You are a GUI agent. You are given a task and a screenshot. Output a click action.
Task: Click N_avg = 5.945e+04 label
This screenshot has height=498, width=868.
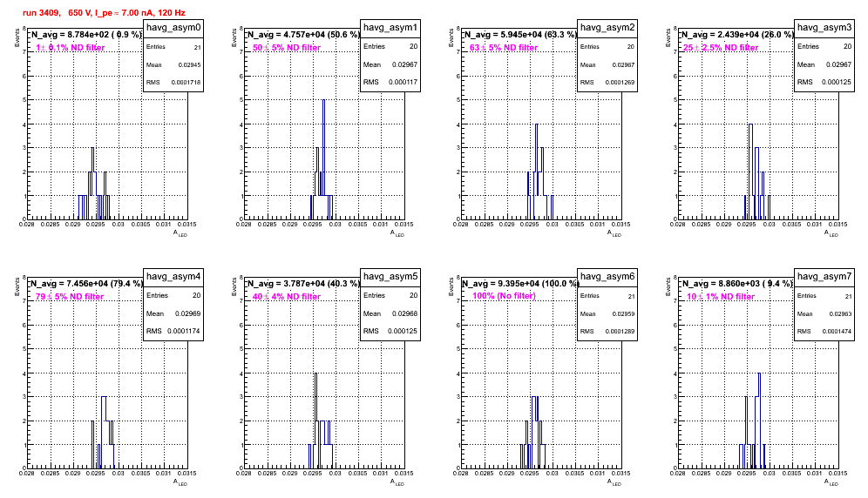click(520, 34)
